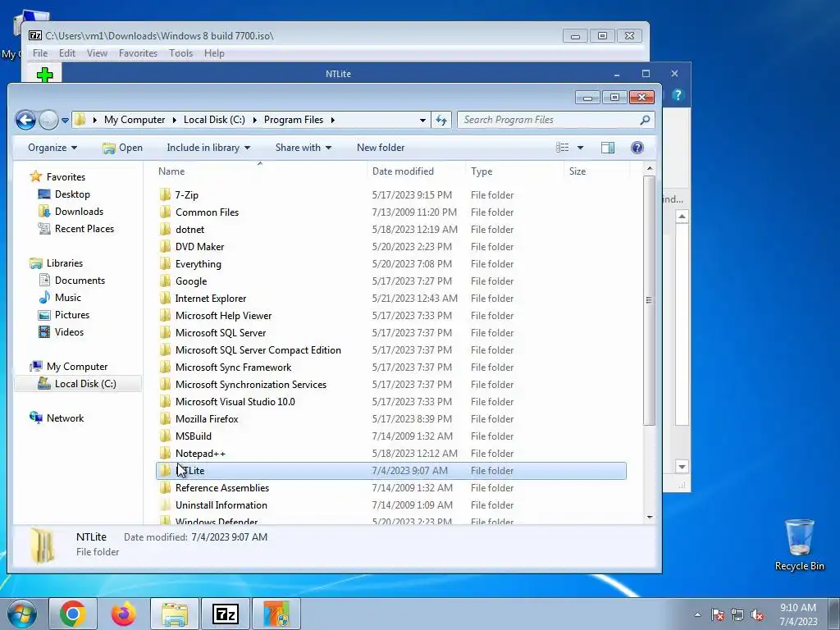The height and width of the screenshot is (630, 840).
Task: Click the green Add plus icon in 7-Zip
Action: coord(45,75)
